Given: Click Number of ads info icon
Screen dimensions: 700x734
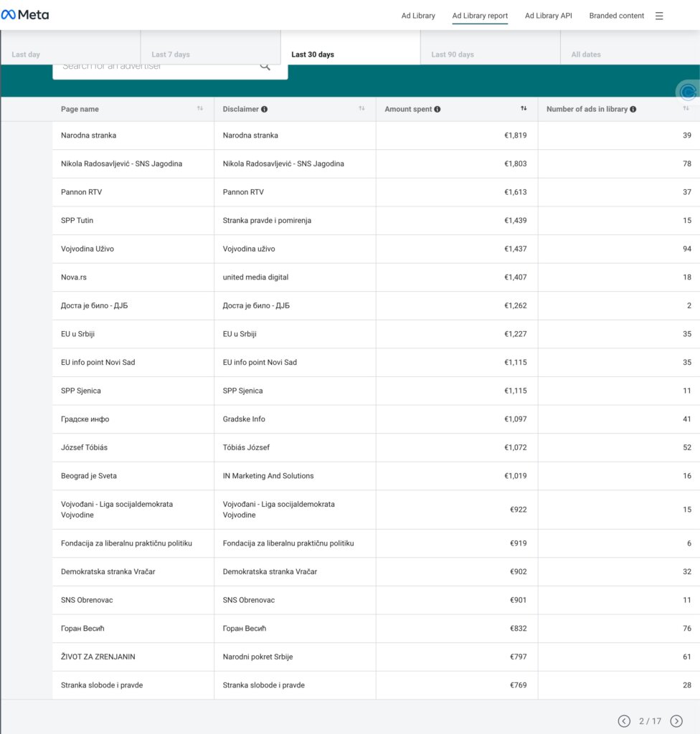Looking at the screenshot, I should pos(633,110).
